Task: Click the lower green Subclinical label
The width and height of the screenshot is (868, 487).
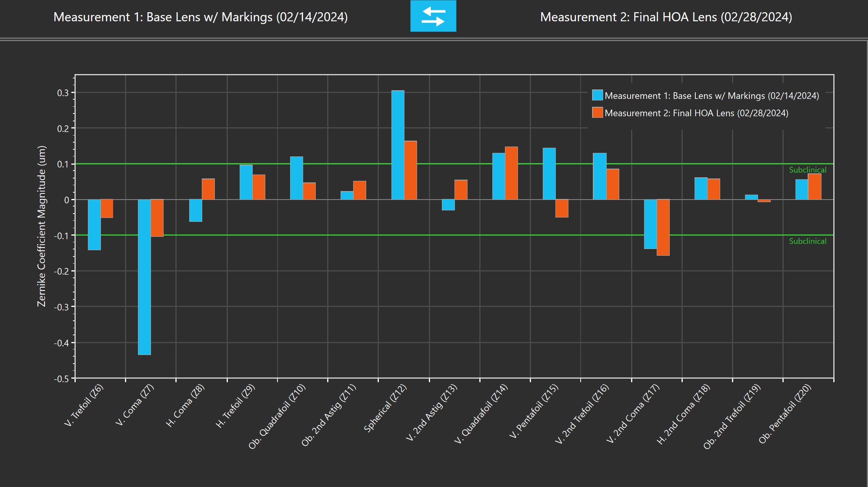Action: pyautogui.click(x=807, y=241)
